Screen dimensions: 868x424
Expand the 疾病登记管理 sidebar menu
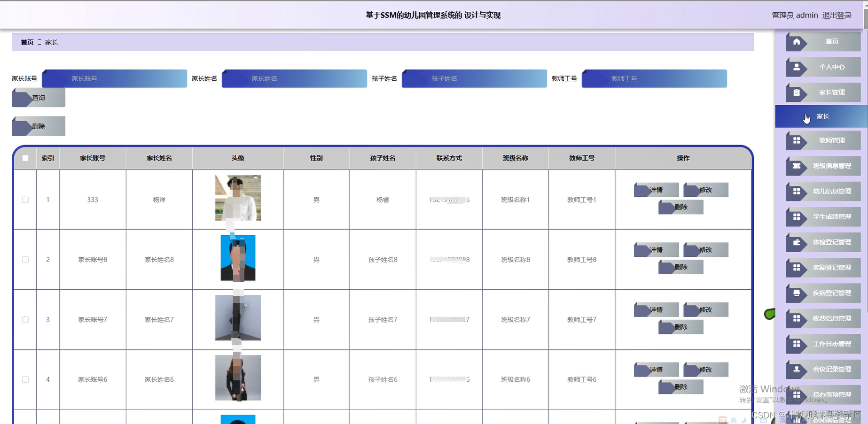pos(823,293)
